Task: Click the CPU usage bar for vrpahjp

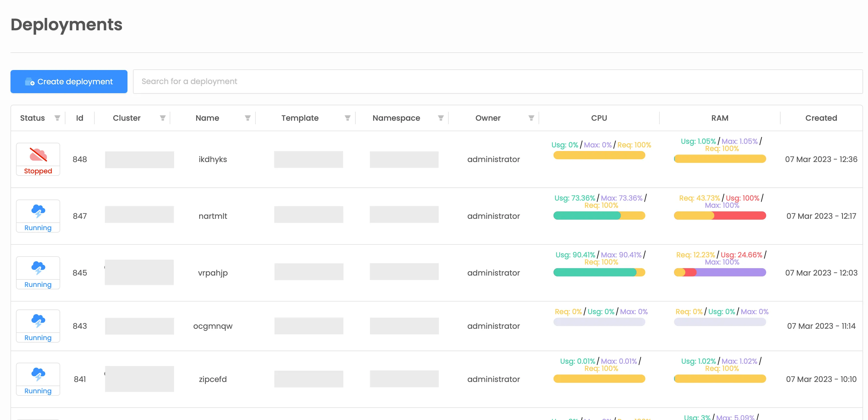Action: 599,273
